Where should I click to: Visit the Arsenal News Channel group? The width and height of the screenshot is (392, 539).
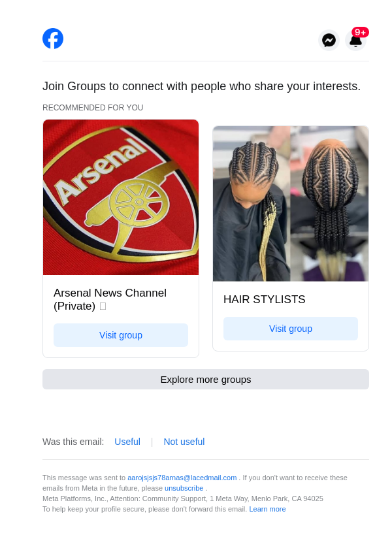point(121,335)
